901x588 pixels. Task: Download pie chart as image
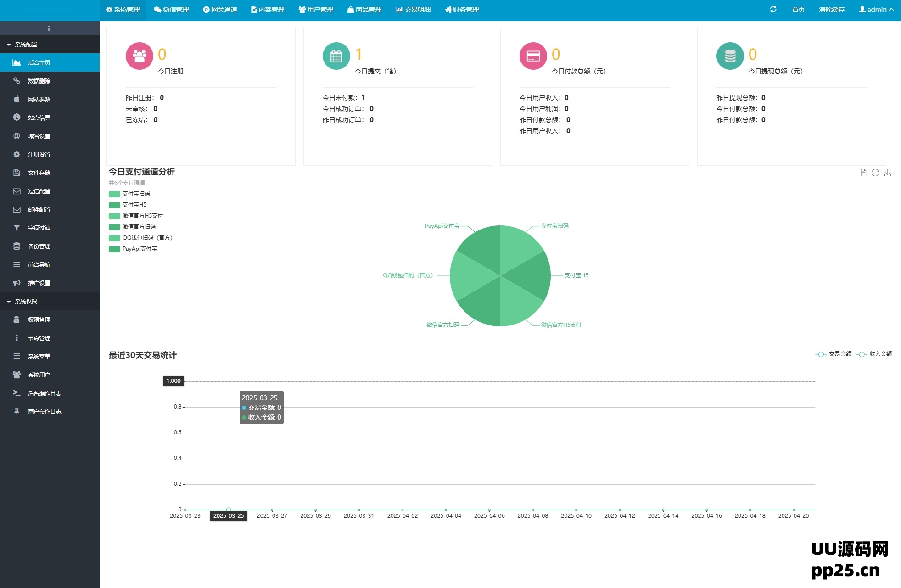pyautogui.click(x=888, y=173)
